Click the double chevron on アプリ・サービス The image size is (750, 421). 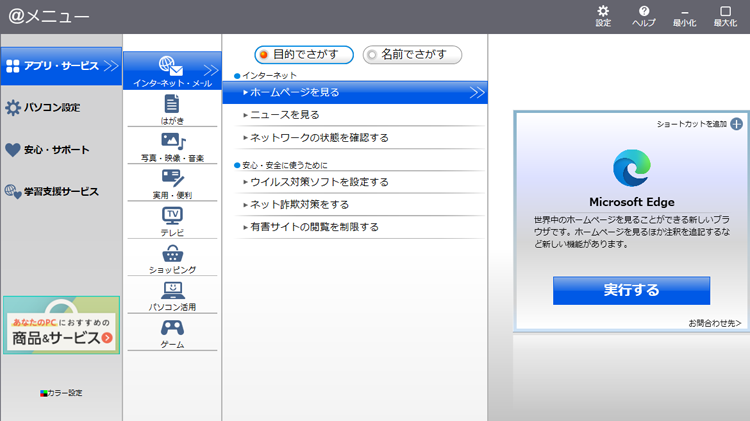tap(111, 66)
